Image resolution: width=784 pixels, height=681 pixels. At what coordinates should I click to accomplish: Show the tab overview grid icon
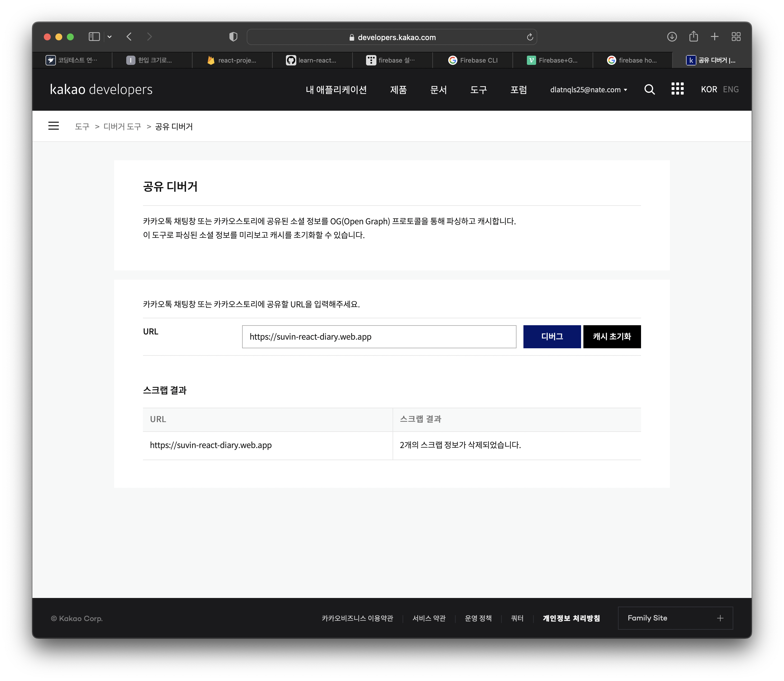pos(736,37)
